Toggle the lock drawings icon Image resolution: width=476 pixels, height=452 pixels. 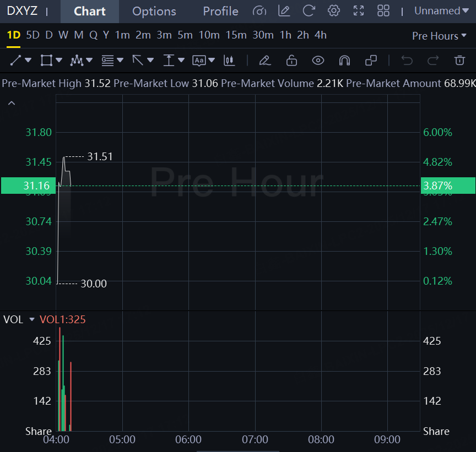tap(291, 60)
